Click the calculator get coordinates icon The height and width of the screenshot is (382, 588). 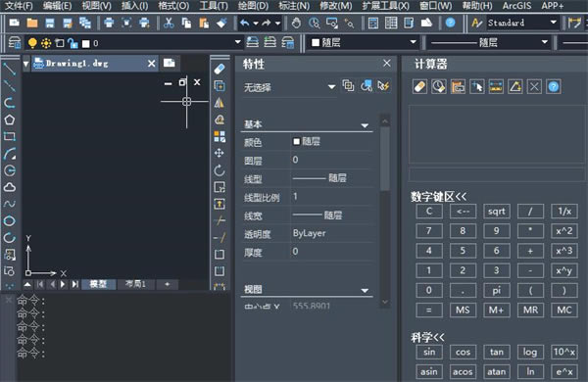click(x=477, y=87)
